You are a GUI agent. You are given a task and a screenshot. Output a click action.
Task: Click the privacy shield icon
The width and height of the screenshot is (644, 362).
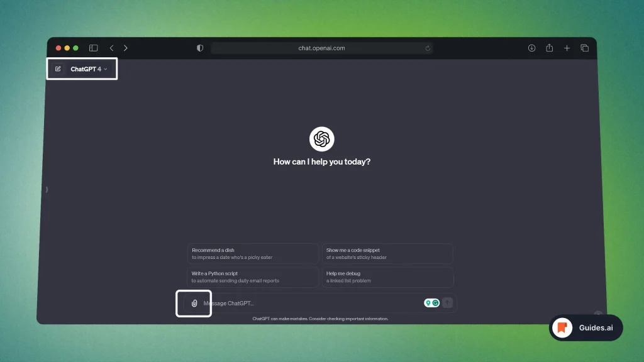pyautogui.click(x=200, y=48)
